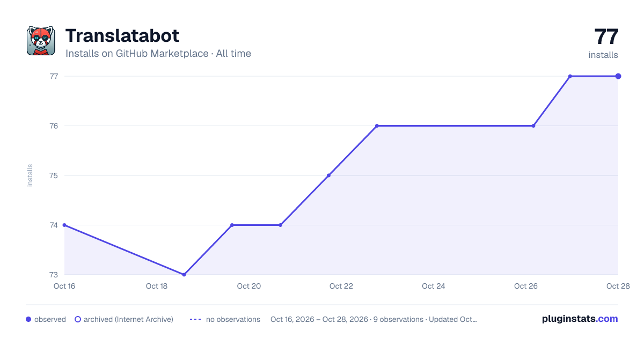The height and width of the screenshot is (338, 644).
Task: Click the x-axis label Oct 18
Action: click(x=157, y=286)
